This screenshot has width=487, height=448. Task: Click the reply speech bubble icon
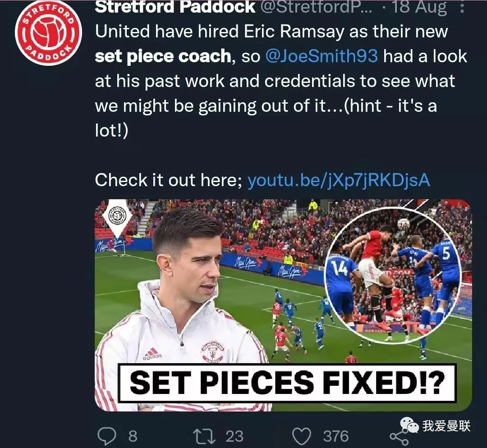click(107, 436)
